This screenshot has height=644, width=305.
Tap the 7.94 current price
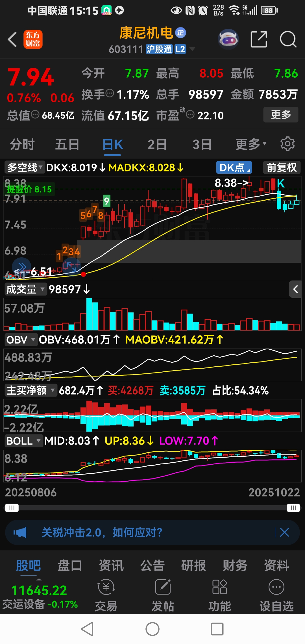click(x=30, y=77)
